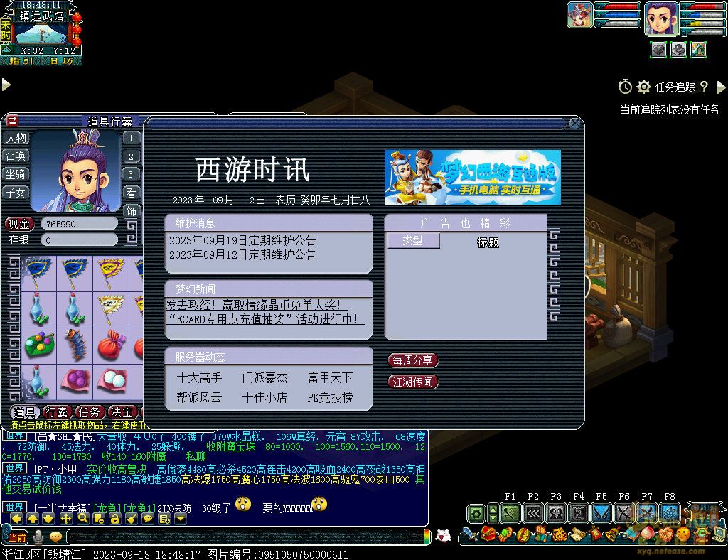Click the chat left arrow icon
This screenshot has height=560, width=728.
point(16,519)
